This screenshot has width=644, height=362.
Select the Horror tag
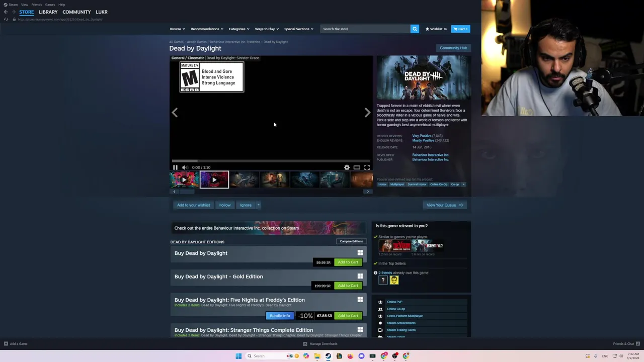coord(382,185)
